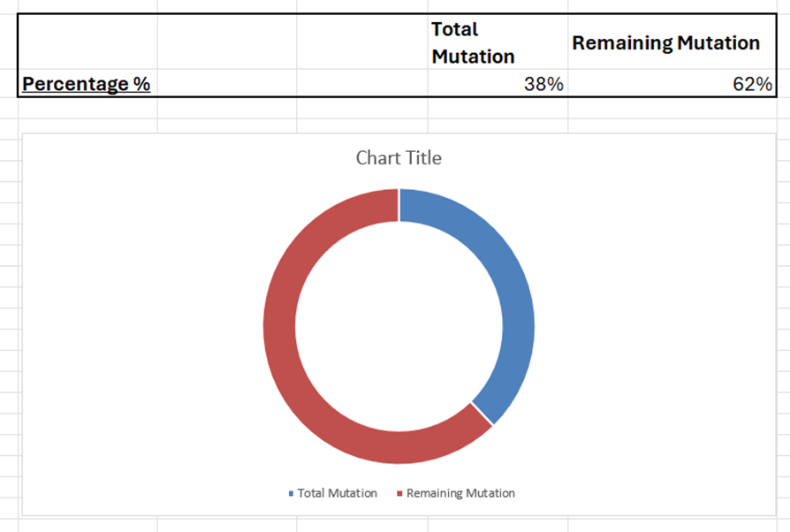Select the Total Mutation legend label

pyautogui.click(x=337, y=493)
